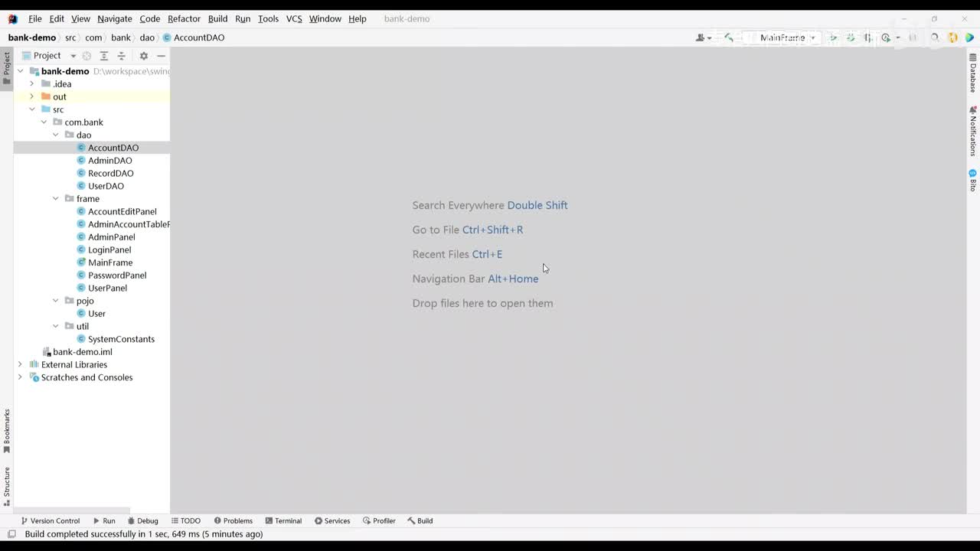The width and height of the screenshot is (980, 551).
Task: Open the Bookmarks side tool window
Action: point(7,431)
